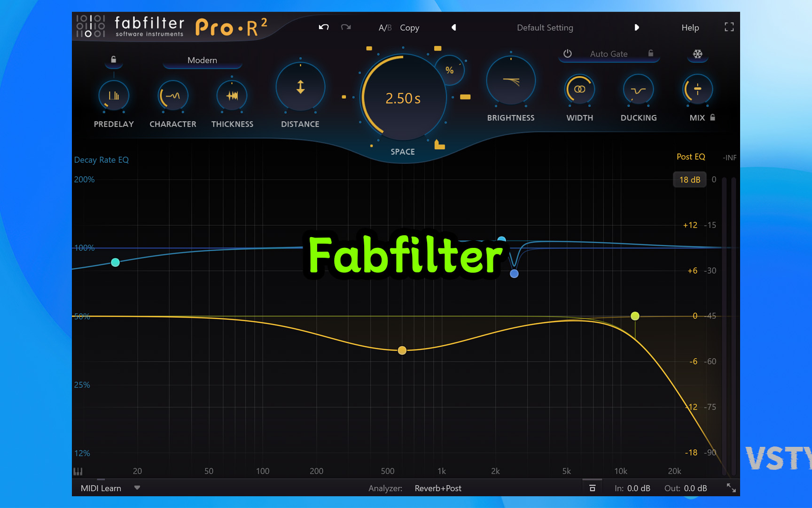Viewport: 812px width, 508px height.
Task: Click the Predelay knob
Action: tap(114, 95)
